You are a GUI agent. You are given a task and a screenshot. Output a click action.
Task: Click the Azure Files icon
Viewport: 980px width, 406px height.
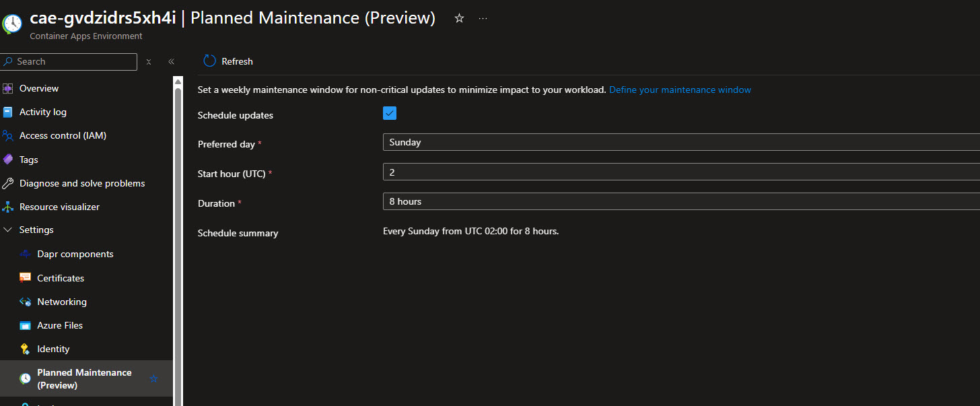26,326
